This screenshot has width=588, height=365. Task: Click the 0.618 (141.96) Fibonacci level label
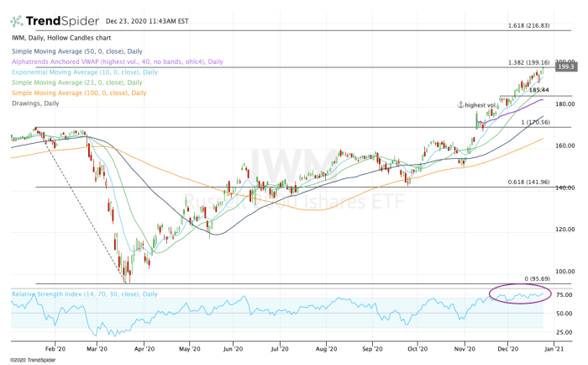(528, 182)
